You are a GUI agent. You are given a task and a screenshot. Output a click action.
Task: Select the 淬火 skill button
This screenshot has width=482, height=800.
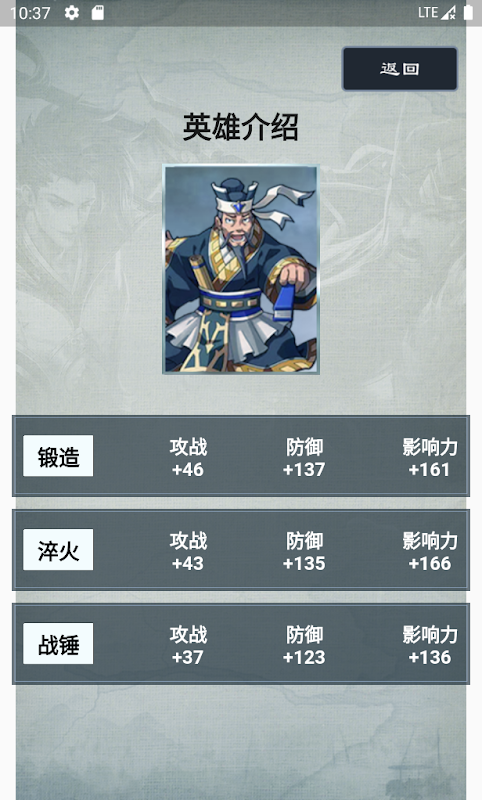point(58,549)
